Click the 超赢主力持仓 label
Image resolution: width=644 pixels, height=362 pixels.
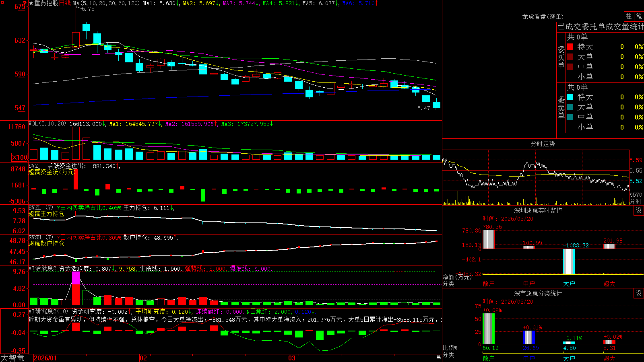pyautogui.click(x=46, y=214)
